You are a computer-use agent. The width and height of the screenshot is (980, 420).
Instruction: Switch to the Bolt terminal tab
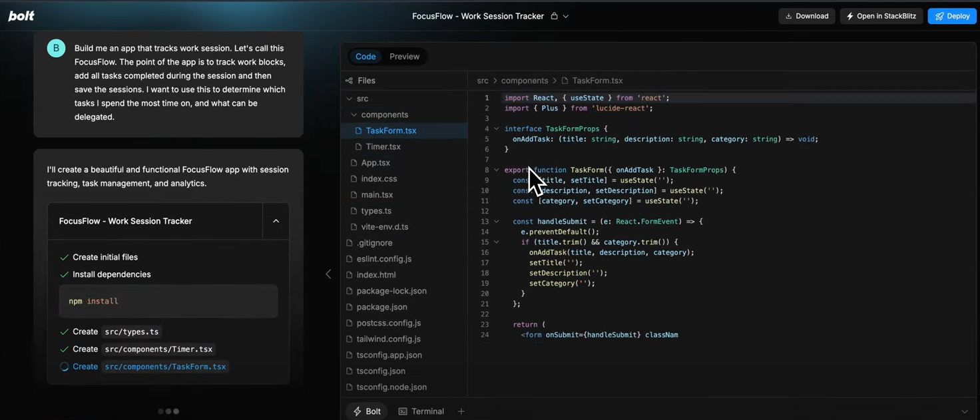[x=367, y=411]
